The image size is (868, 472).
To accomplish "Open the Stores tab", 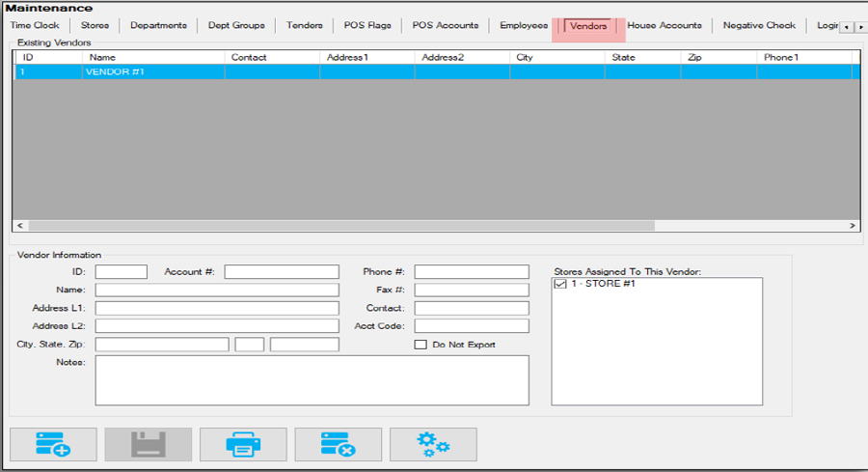I will (x=95, y=25).
